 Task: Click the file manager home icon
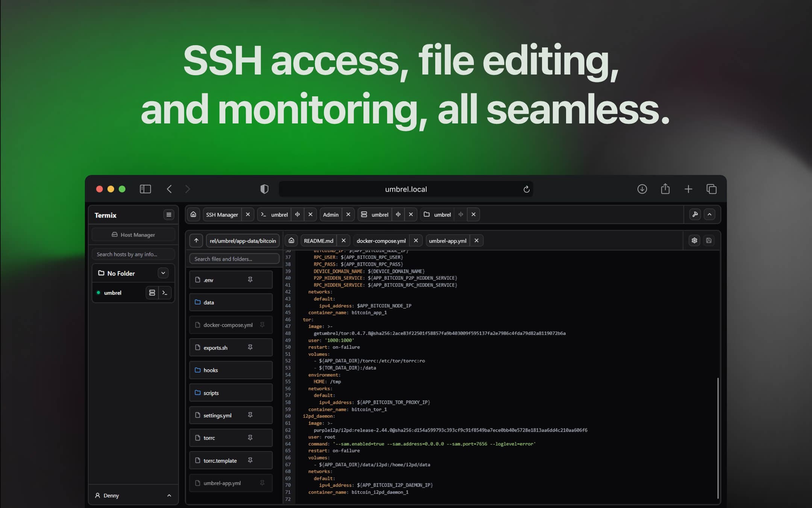coord(291,241)
